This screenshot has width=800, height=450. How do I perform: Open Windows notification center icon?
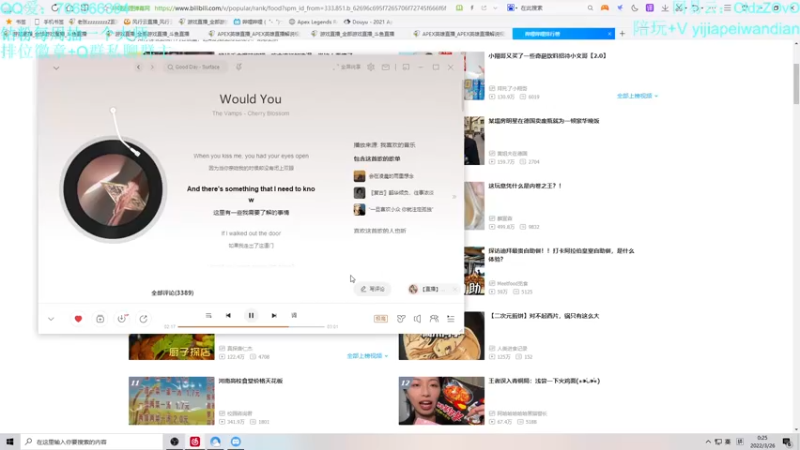[787, 442]
